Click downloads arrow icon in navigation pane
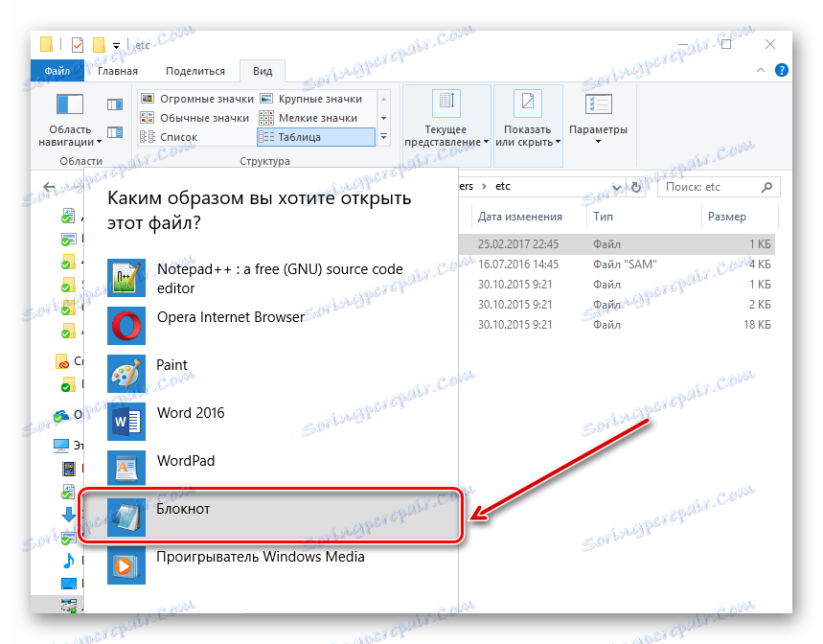 click(x=68, y=515)
